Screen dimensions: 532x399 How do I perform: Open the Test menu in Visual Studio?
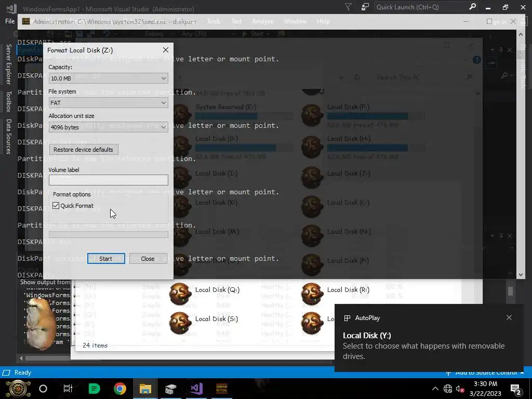point(236,21)
